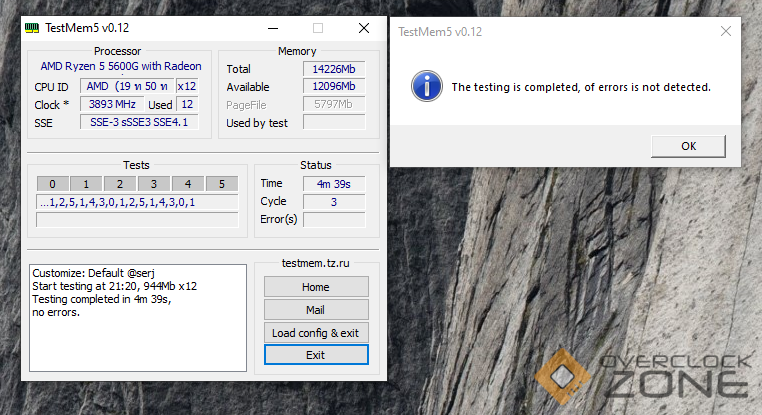
Task: Click the test progress bar under the sequence
Action: (137, 220)
